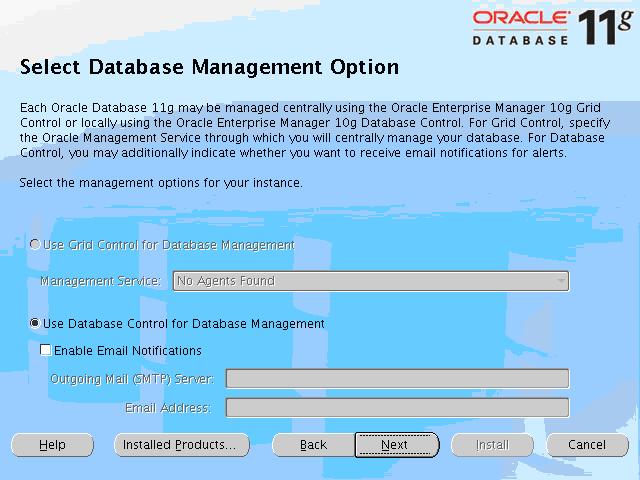Click the Oracle Database 11g logo
The height and width of the screenshot is (480, 640).
(x=553, y=27)
